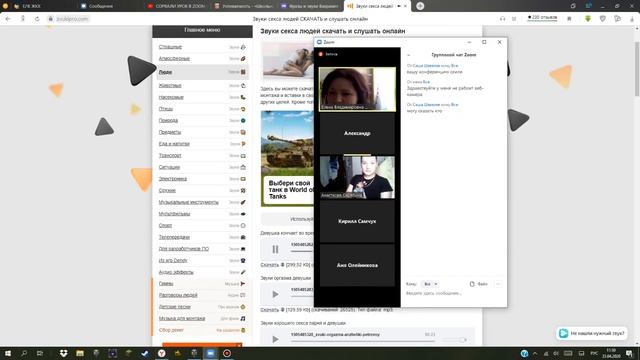
Task: Open the Насекомые category
Action: (x=171, y=97)
